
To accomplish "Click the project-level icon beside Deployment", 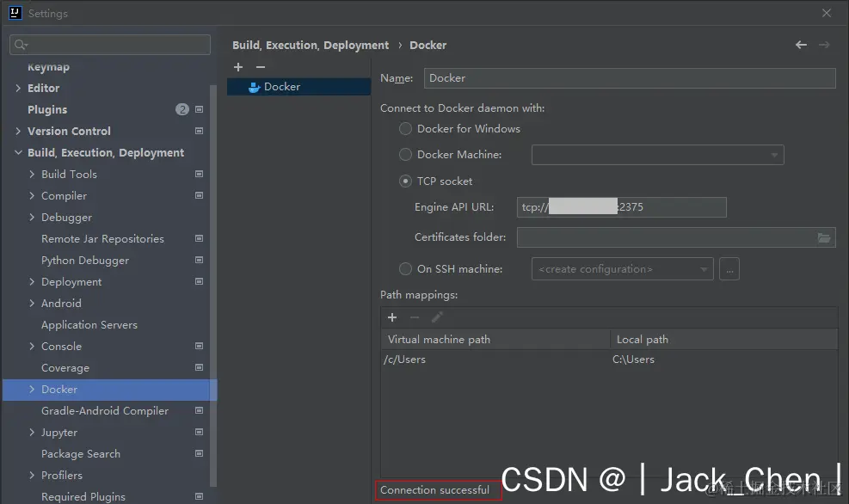I will pos(200,281).
